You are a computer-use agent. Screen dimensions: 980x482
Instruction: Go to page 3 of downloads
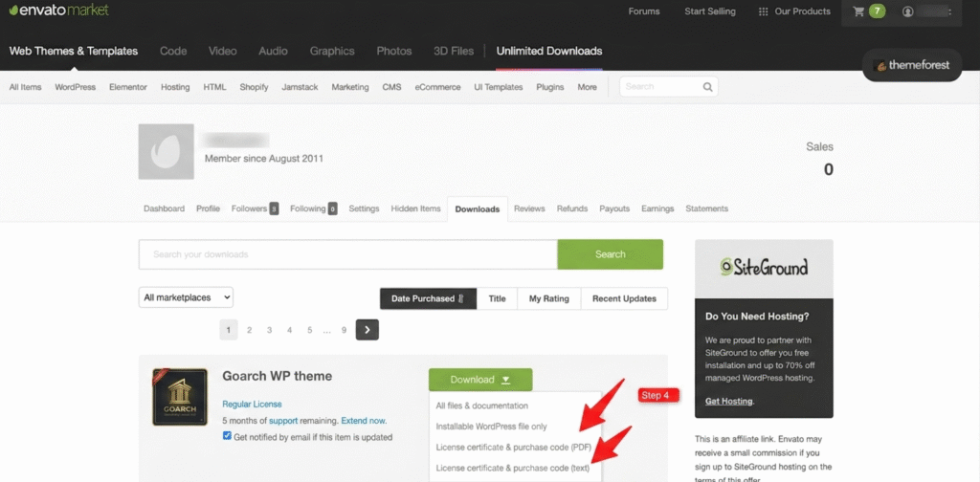click(269, 330)
